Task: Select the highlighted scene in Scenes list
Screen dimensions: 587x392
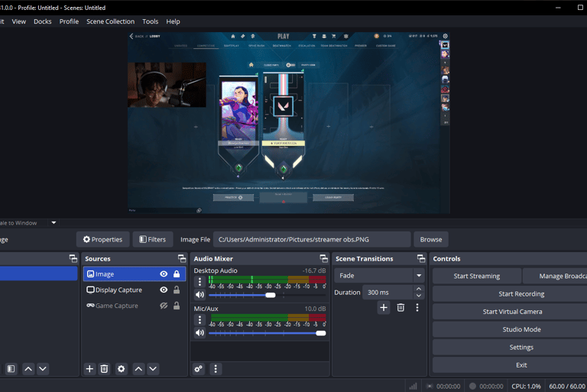Action: click(38, 274)
